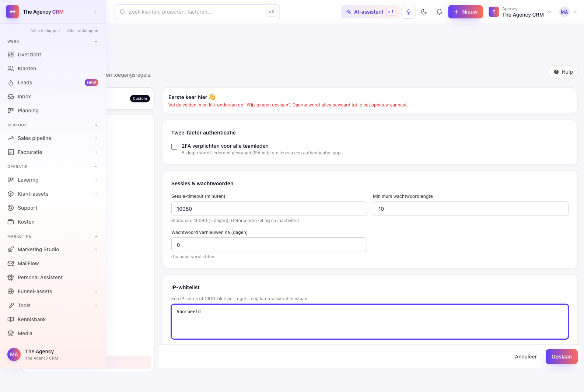The height and width of the screenshot is (392, 584).
Task: Go to MailFlow in sidebar
Action: [53, 263]
